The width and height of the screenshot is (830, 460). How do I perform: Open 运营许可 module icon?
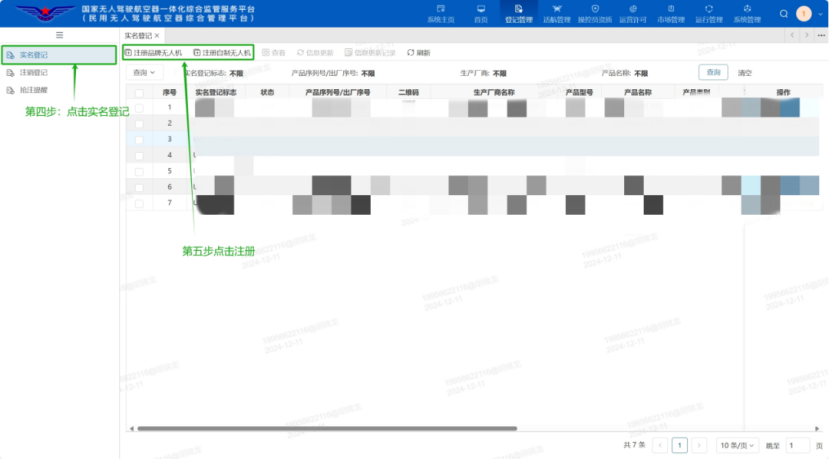tap(632, 13)
